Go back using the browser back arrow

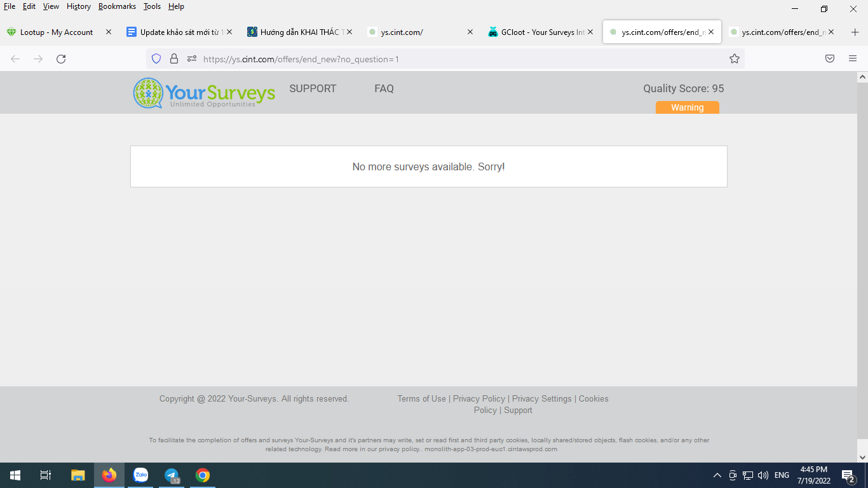pos(15,59)
